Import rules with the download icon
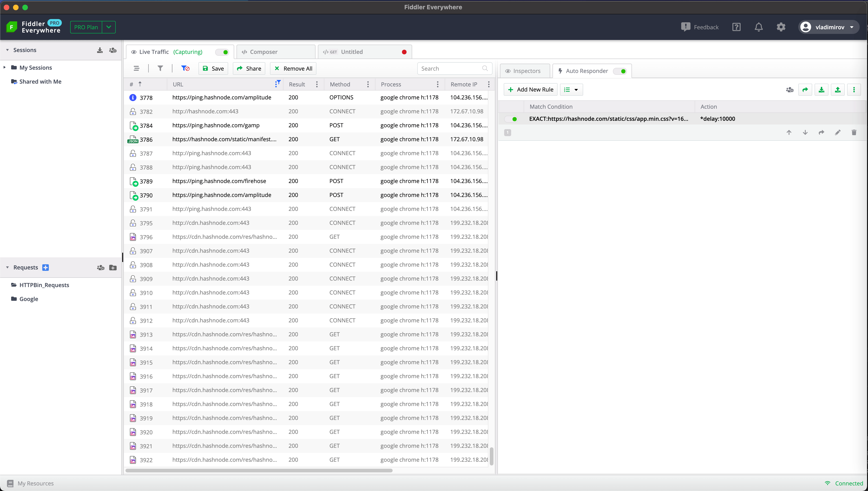The width and height of the screenshot is (868, 491). point(822,90)
